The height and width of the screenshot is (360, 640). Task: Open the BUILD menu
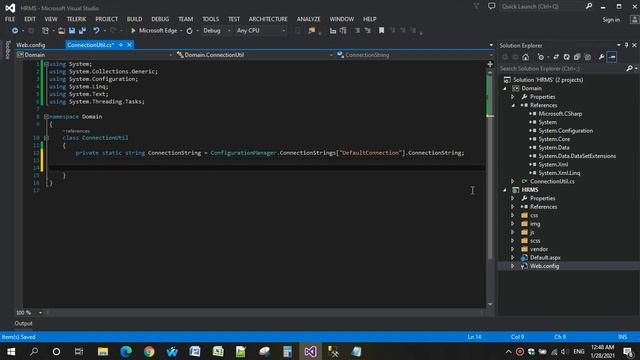[x=134, y=19]
